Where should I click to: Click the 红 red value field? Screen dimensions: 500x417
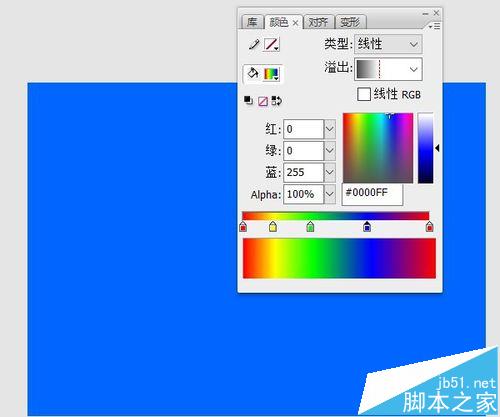303,129
